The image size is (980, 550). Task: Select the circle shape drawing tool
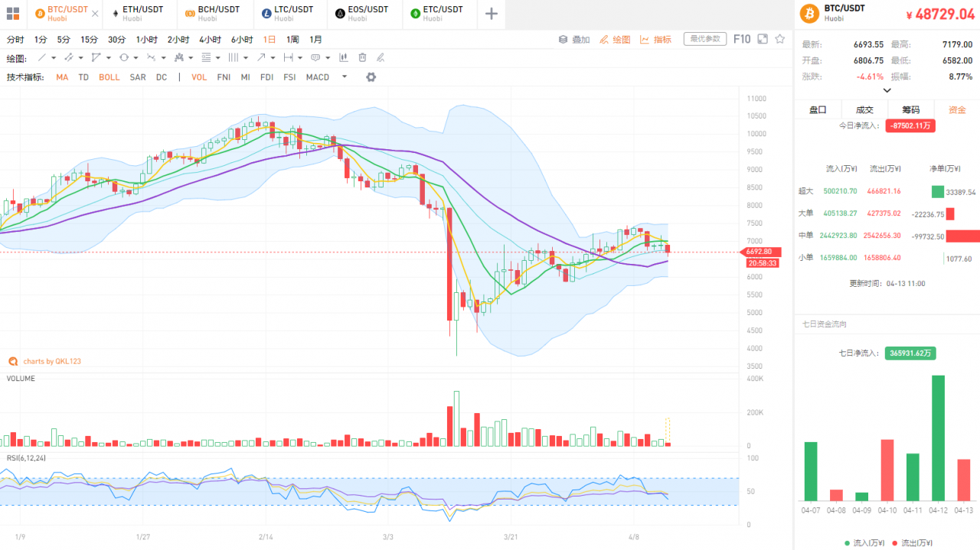pos(124,57)
